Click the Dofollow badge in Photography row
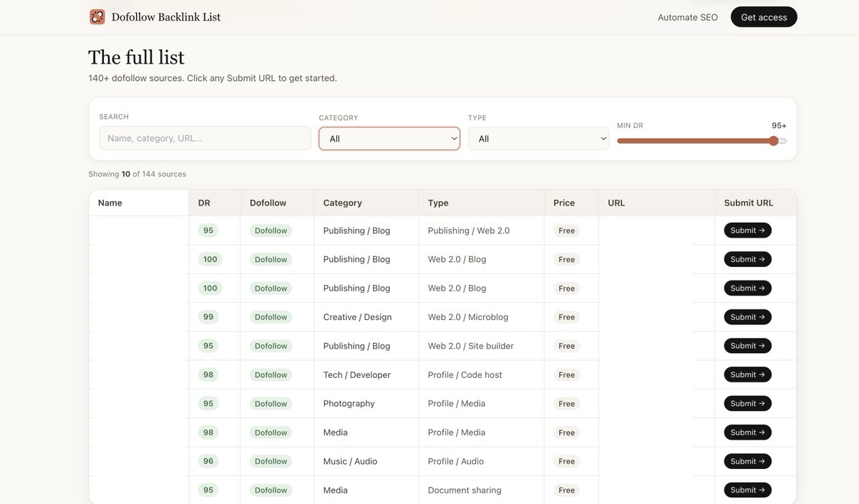 [x=271, y=404]
